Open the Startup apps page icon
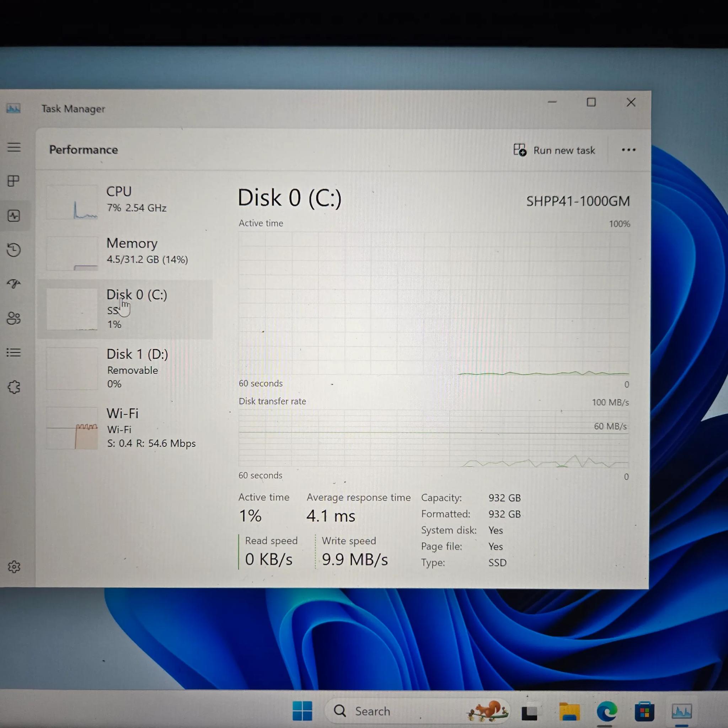The image size is (728, 728). 14,283
